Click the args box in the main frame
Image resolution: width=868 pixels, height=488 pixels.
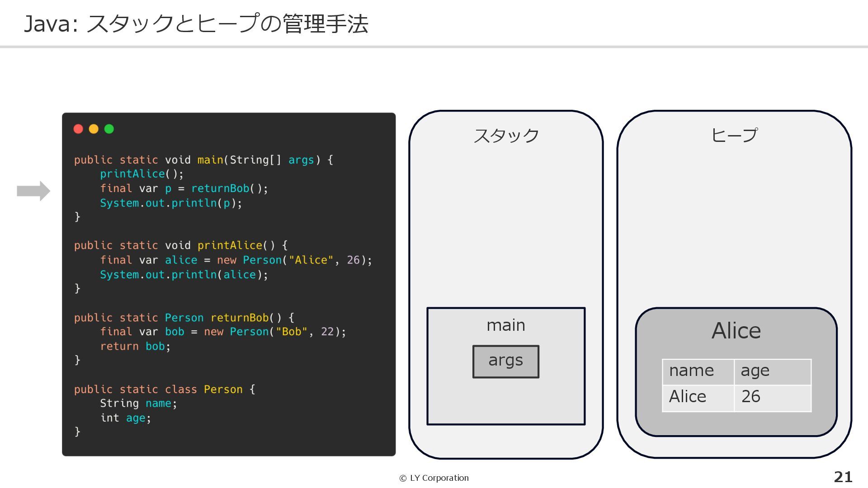click(505, 361)
